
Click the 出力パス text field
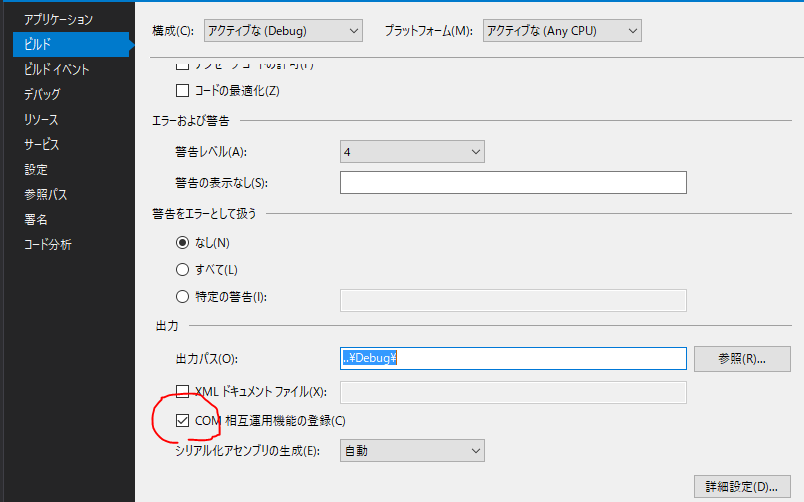coord(513,358)
